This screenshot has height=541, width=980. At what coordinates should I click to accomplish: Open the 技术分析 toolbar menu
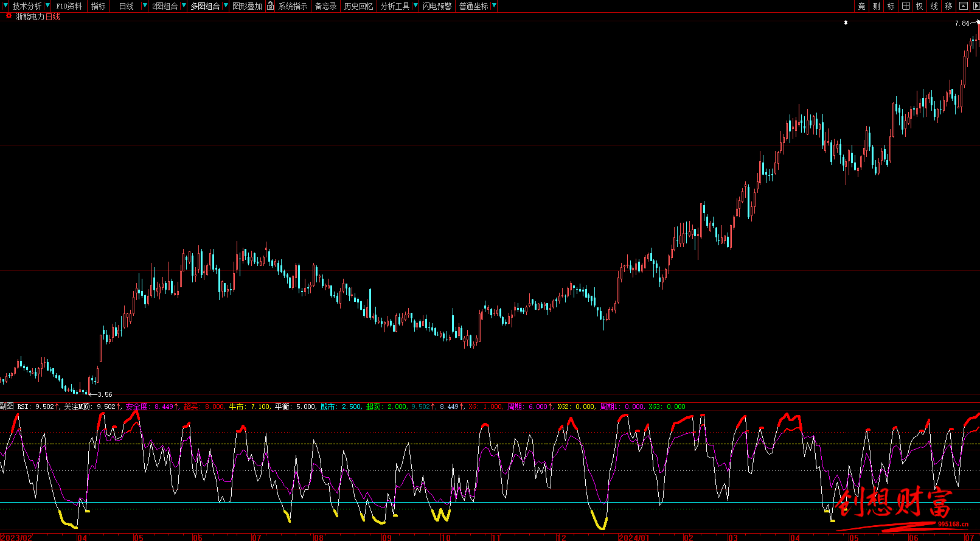pos(27,6)
